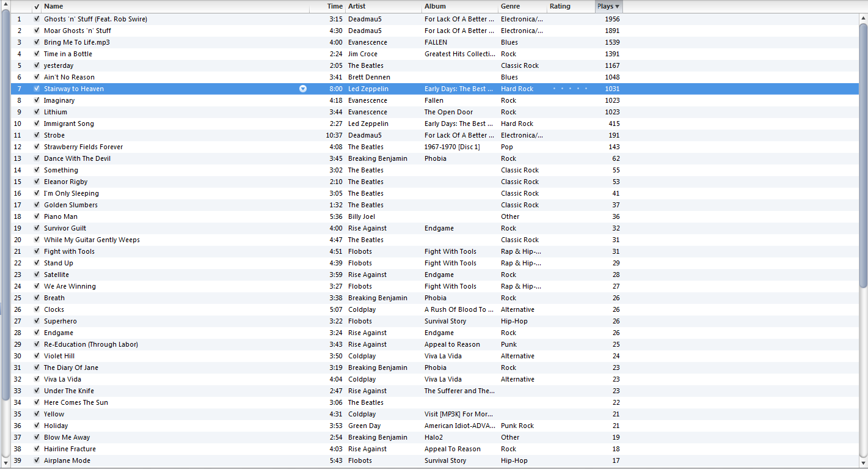Screen dimensions: 868x469
Task: Select the song Survivor Guilt
Action: click(x=65, y=228)
